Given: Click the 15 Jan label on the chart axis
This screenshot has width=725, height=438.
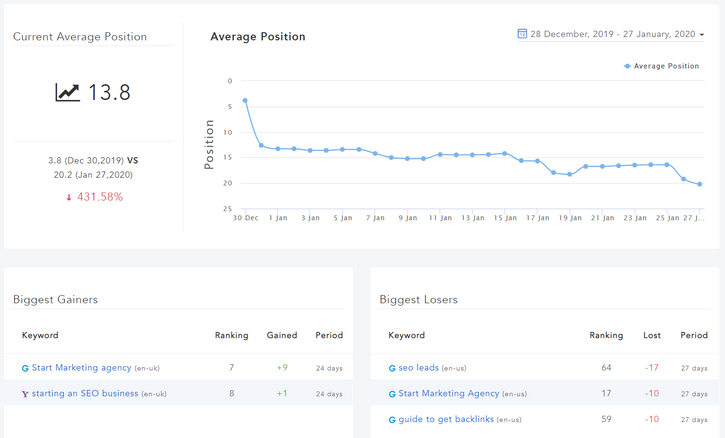Looking at the screenshot, I should pyautogui.click(x=505, y=218).
